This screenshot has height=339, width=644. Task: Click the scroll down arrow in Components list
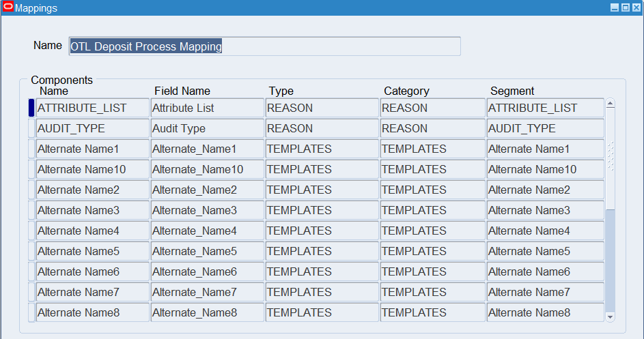coord(611,317)
